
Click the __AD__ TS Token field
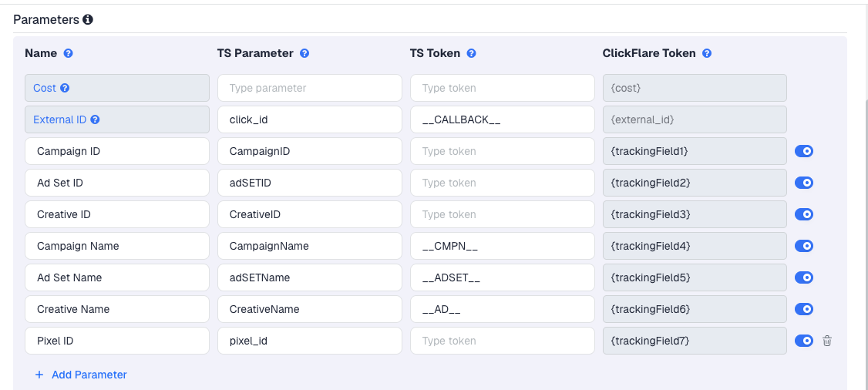point(503,308)
